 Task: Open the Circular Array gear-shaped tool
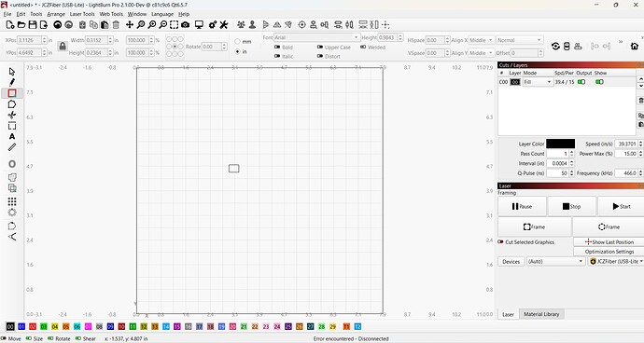point(12,213)
